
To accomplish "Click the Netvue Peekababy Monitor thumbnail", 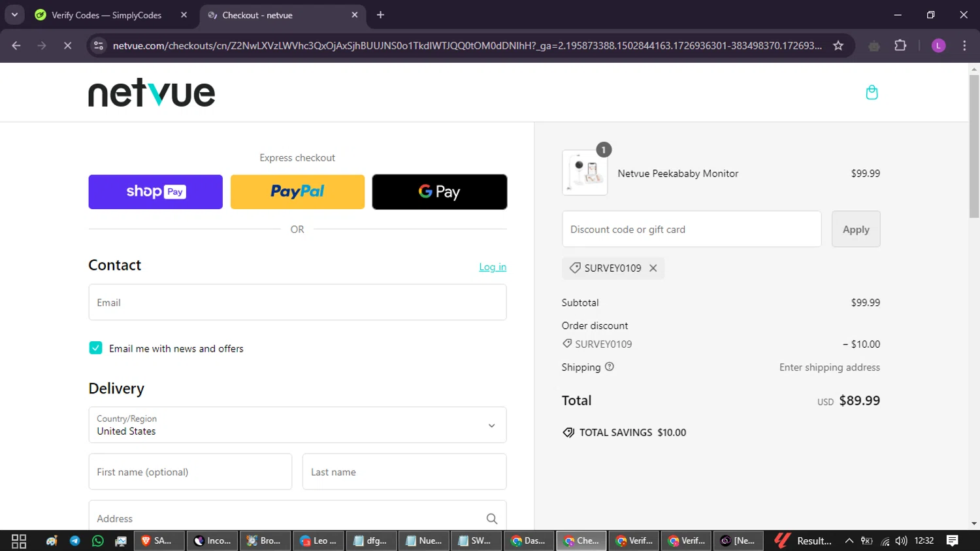I will (x=585, y=173).
